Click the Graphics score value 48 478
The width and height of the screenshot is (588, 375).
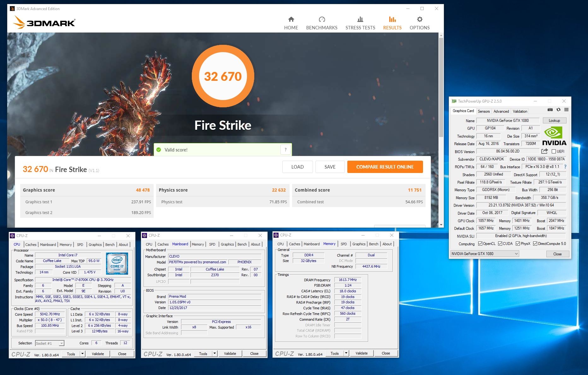143,190
